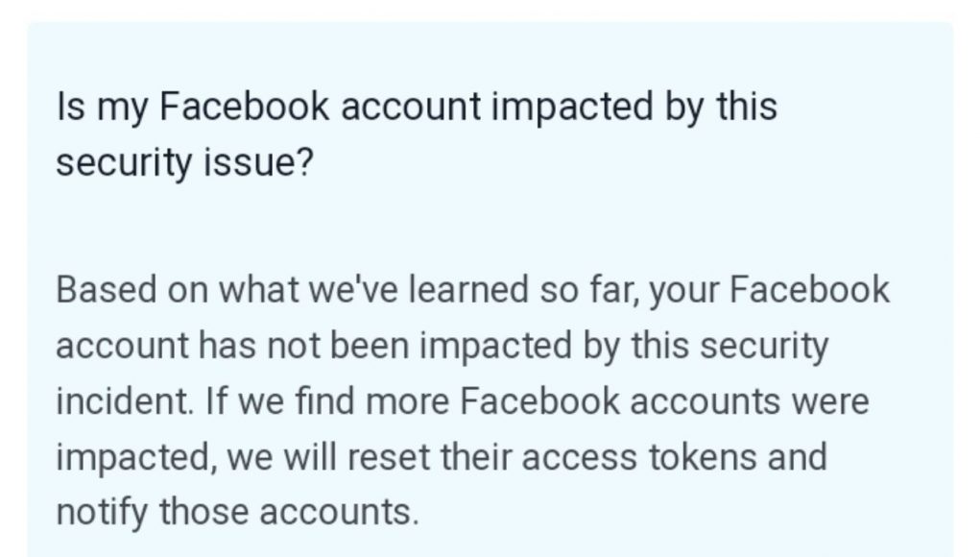The height and width of the screenshot is (557, 980).
Task: Click the word "Based" starting the paragraph
Action: [103, 290]
